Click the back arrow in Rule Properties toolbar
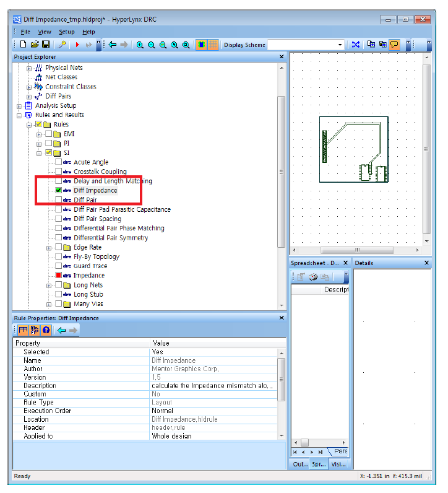This screenshot has width=448, height=493. [61, 330]
